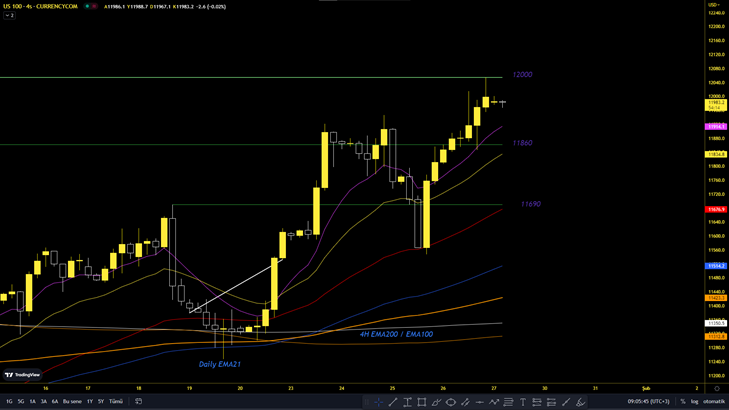Select the horizontal line tool

[x=479, y=402]
